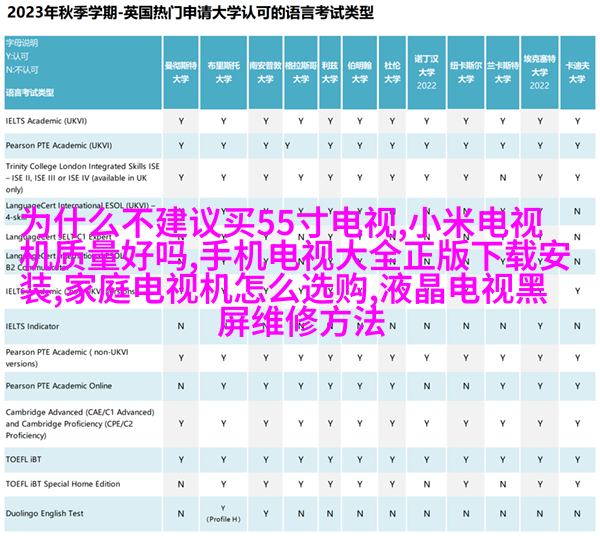
Task: Click the page title about 2023年秋季学期 language tests
Action: 190,13
